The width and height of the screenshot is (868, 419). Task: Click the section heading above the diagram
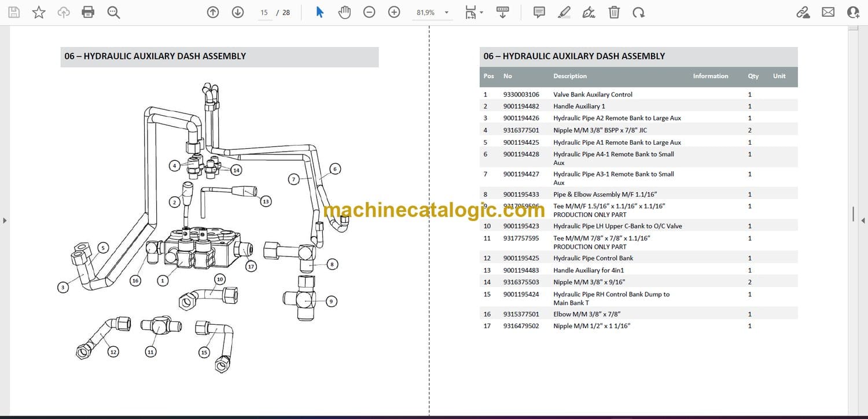pos(155,56)
